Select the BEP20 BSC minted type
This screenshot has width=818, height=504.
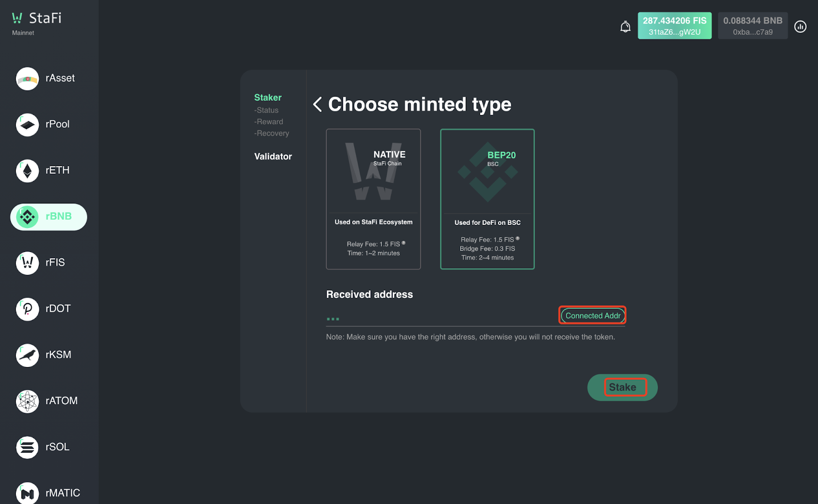coord(487,199)
